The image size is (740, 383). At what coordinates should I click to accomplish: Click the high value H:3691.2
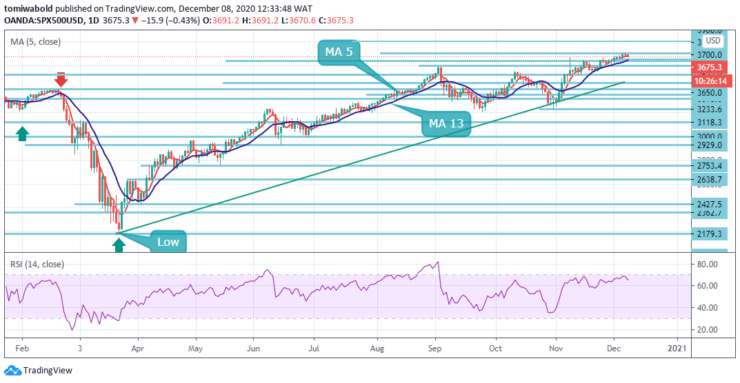pyautogui.click(x=260, y=21)
